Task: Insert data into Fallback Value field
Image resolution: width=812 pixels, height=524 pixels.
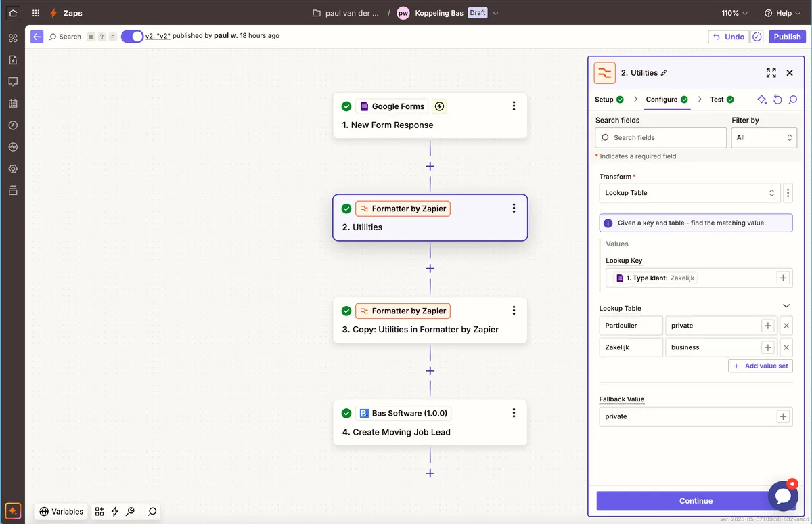Action: (x=783, y=416)
